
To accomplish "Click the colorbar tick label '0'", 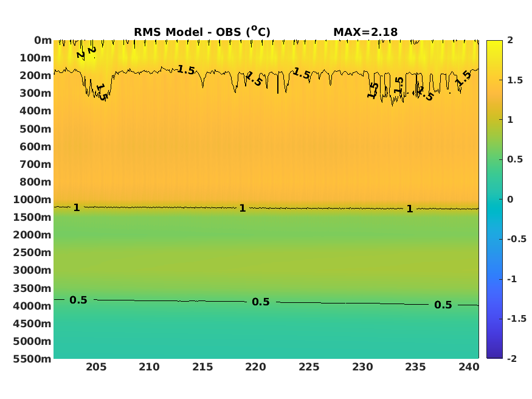I will coord(510,199).
